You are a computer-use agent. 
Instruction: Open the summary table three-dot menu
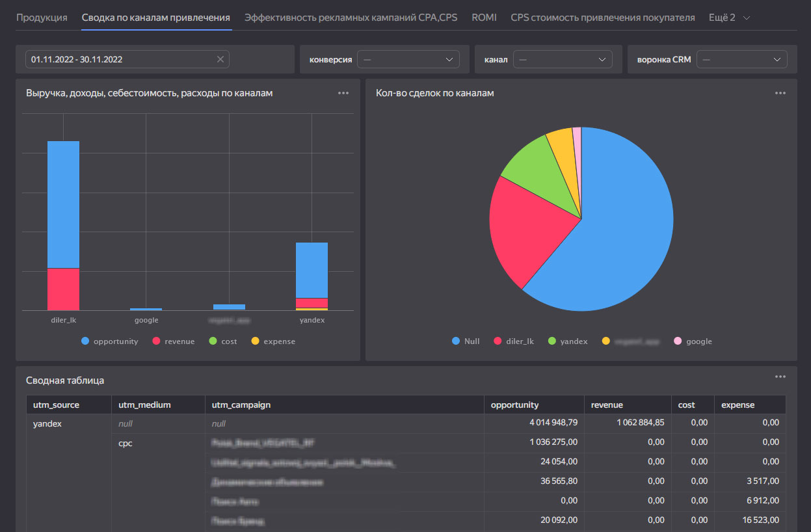(780, 377)
